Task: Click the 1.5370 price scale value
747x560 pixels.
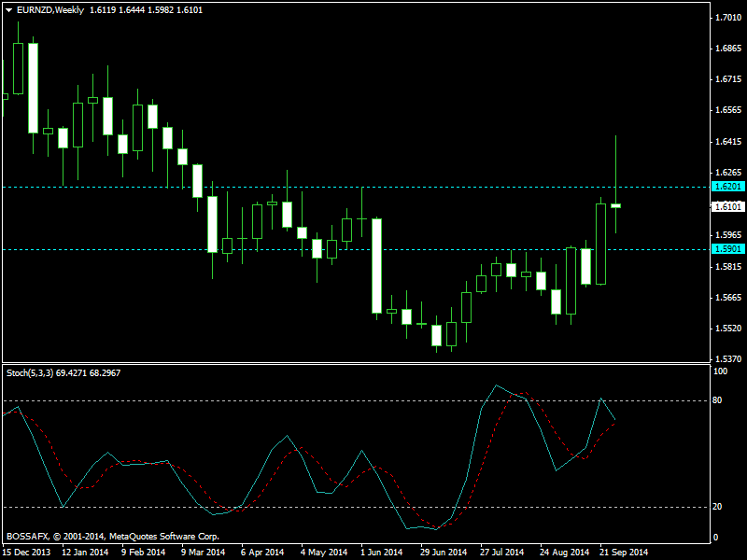Action: (x=728, y=359)
